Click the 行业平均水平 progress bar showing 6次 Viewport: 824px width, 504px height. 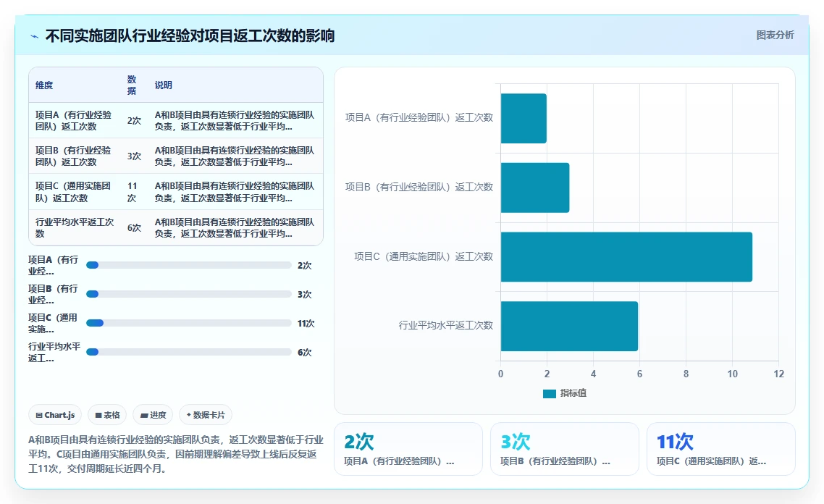click(x=189, y=352)
